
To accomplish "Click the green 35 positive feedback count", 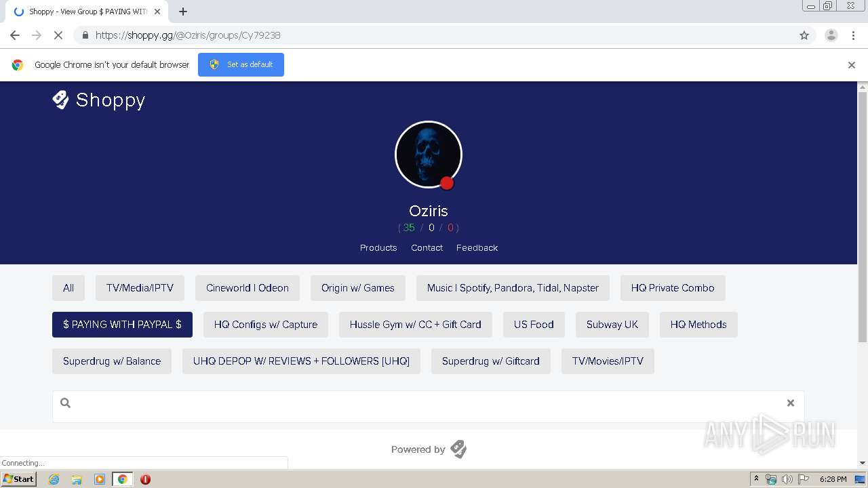I will [x=409, y=228].
